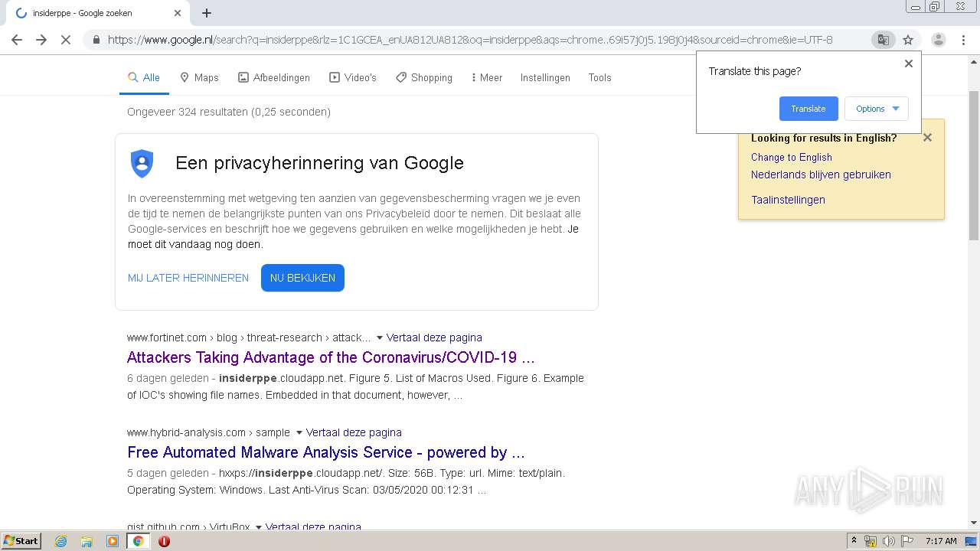Open the Meer menu
This screenshot has height=551, width=980.
pos(487,77)
